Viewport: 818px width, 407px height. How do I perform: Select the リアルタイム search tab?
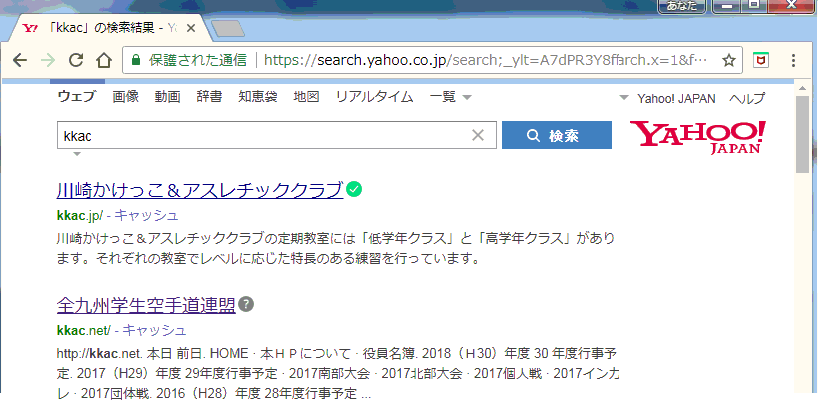coord(374,97)
